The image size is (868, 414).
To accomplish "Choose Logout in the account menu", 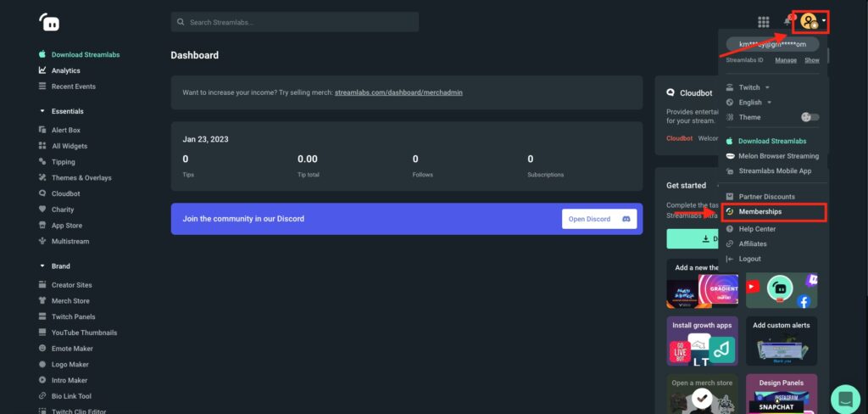I will click(749, 259).
